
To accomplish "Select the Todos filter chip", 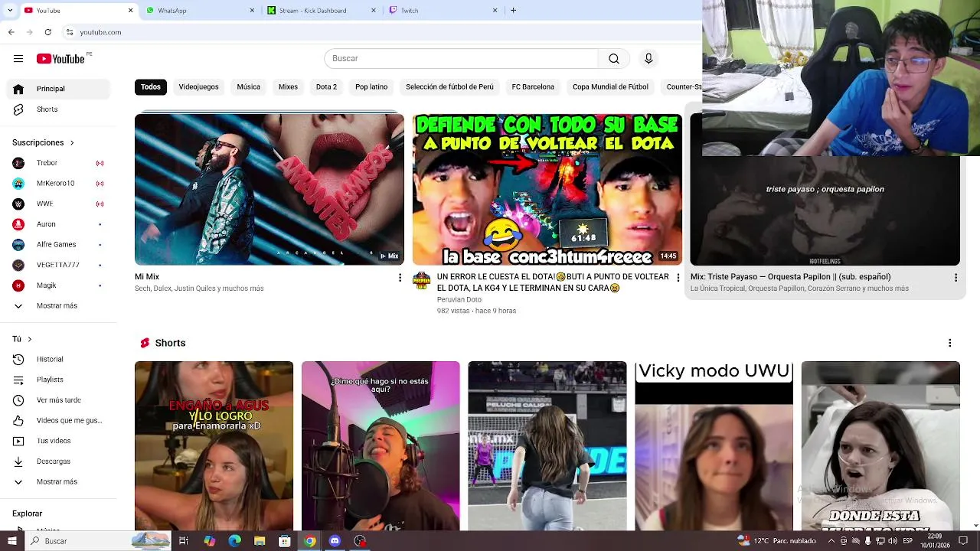I will click(x=151, y=87).
